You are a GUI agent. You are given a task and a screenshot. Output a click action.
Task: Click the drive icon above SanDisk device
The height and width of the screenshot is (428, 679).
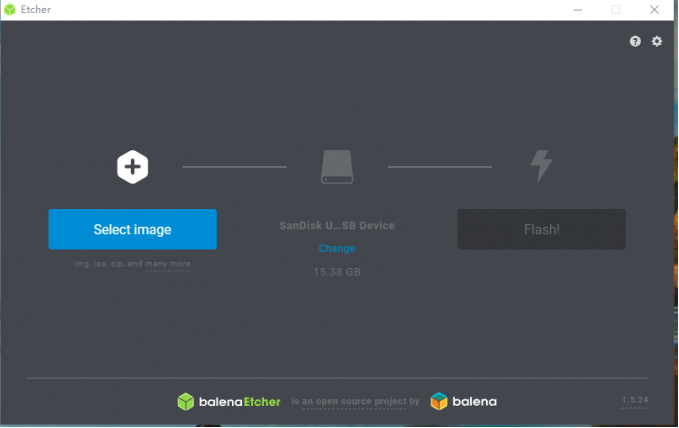click(337, 167)
